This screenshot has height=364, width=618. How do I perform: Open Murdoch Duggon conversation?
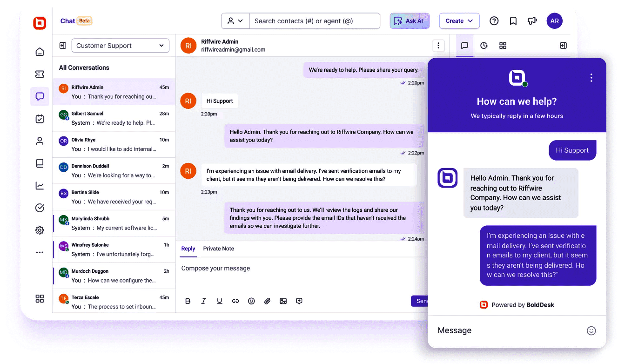(x=114, y=276)
